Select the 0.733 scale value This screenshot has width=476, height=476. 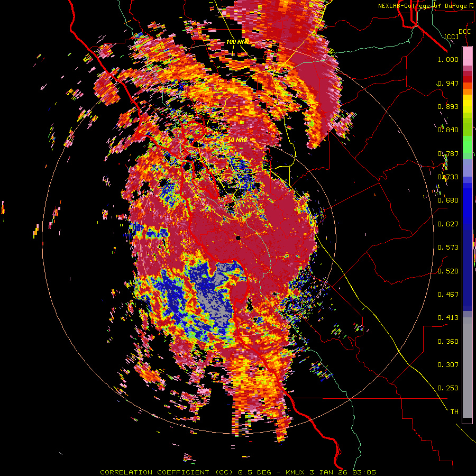(448, 177)
